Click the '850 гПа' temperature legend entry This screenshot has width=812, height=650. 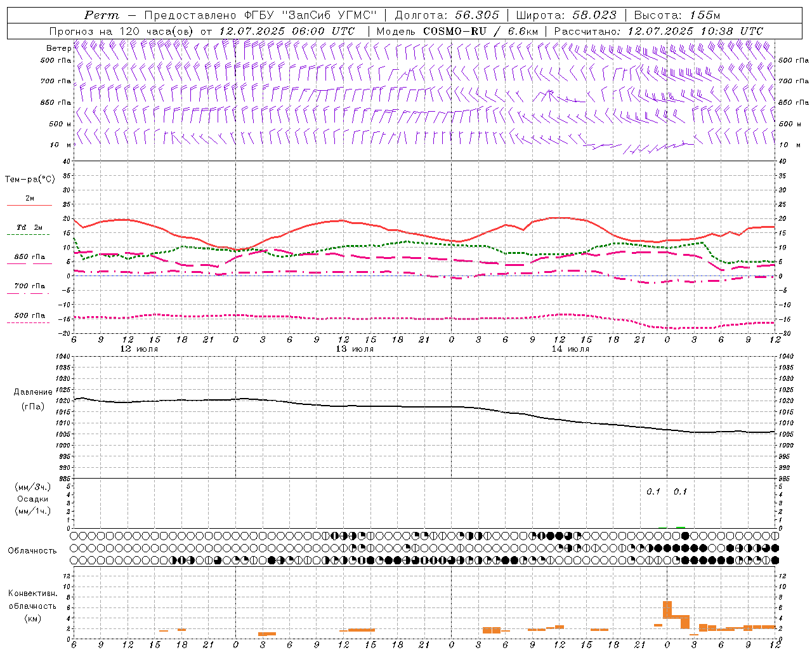click(x=30, y=257)
